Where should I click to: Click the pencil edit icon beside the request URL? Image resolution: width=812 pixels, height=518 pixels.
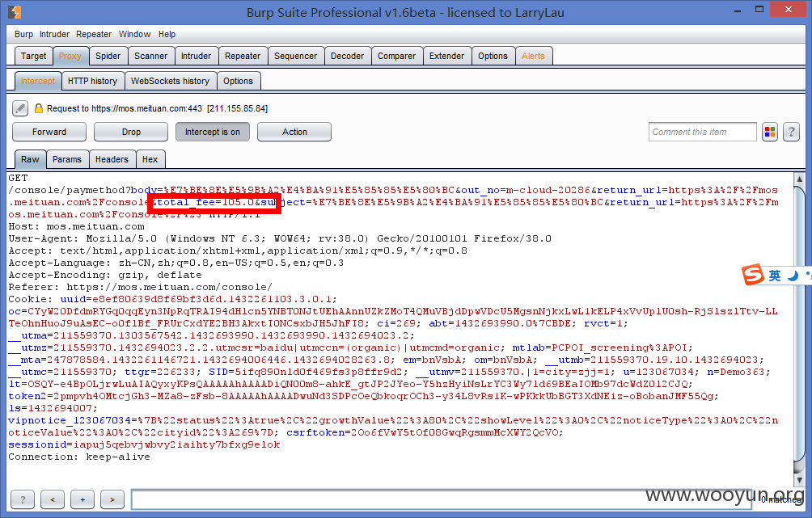pos(20,108)
